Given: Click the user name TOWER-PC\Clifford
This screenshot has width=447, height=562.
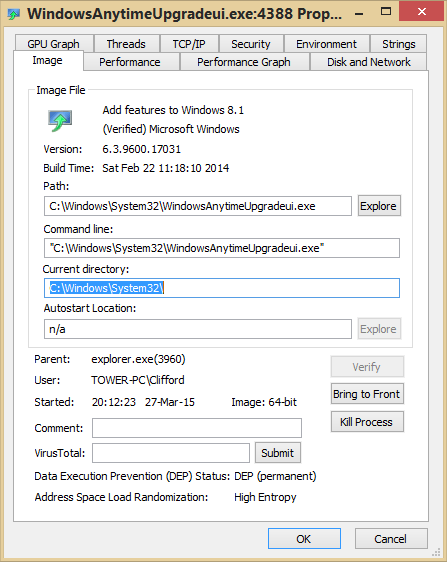Looking at the screenshot, I should click(138, 380).
